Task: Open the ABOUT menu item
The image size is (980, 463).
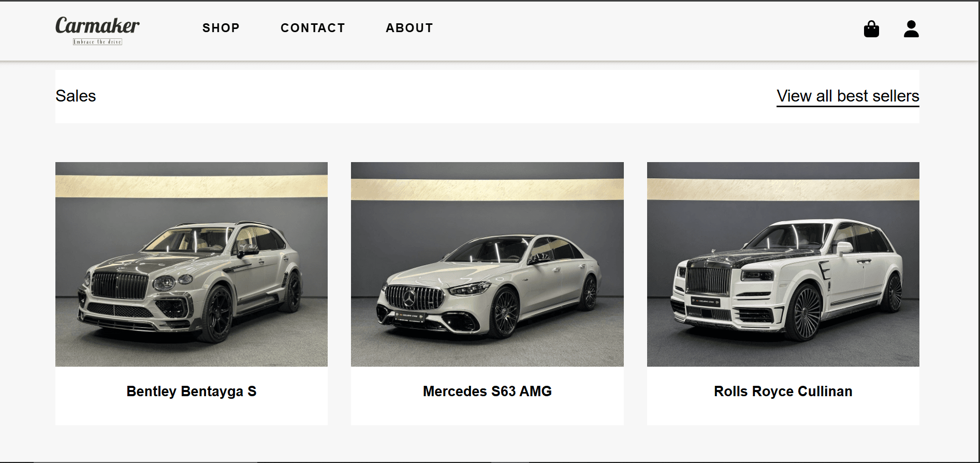Action: coord(409,28)
